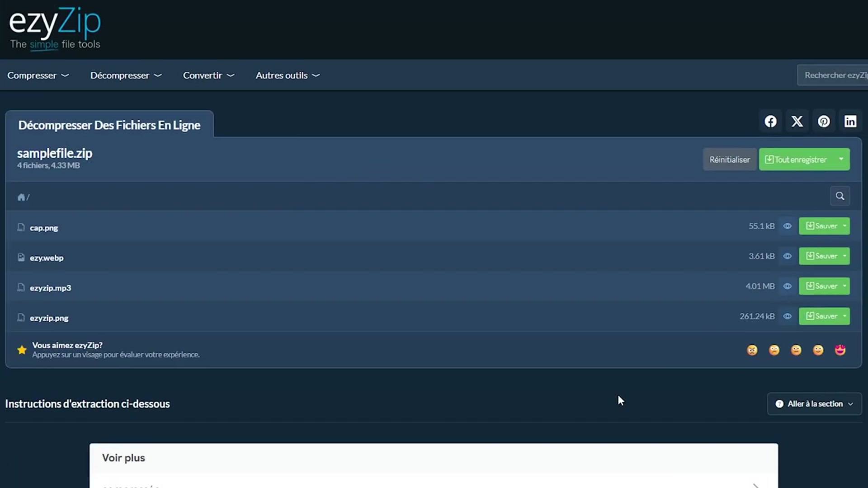Preview ezyzip.mp3 with eye icon
The image size is (868, 488).
pos(788,286)
